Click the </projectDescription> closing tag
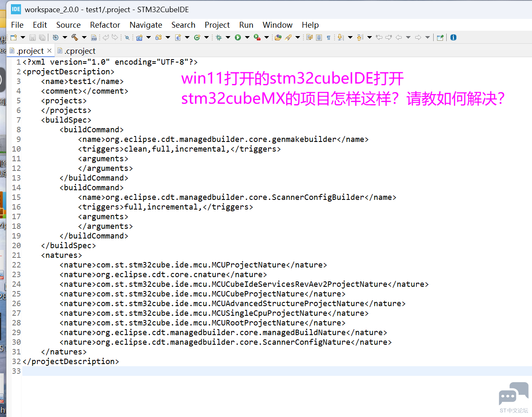The image size is (532, 417). (x=71, y=362)
